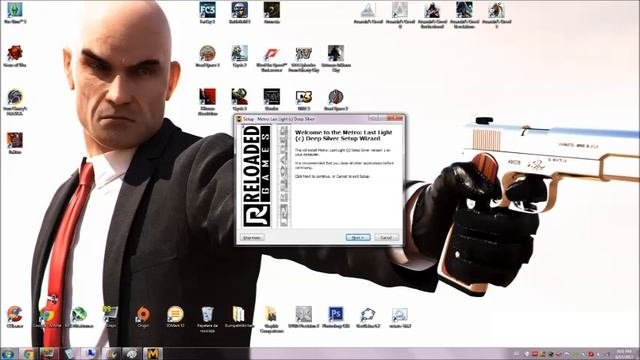Click the footer button left of Next
The width and height of the screenshot is (640, 360).
252,237
